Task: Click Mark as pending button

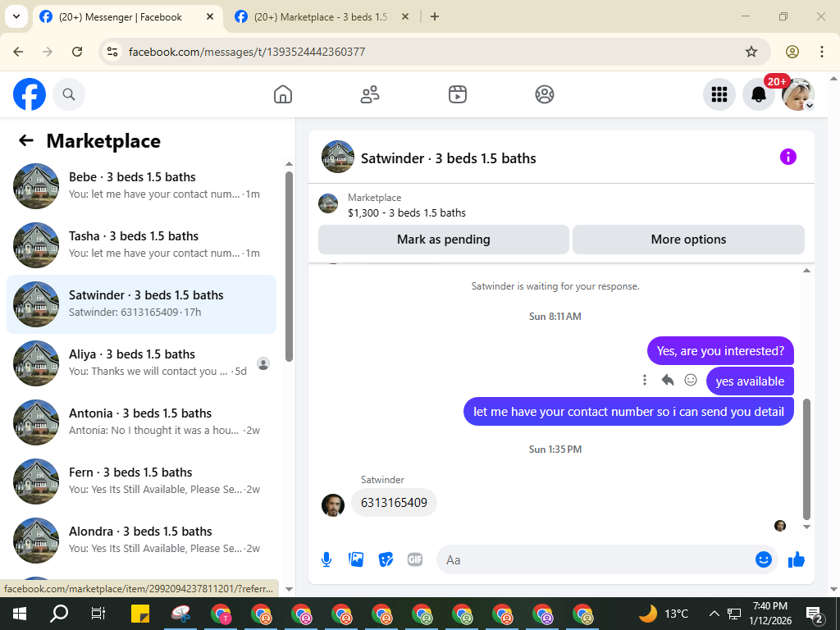Action: [x=444, y=240]
